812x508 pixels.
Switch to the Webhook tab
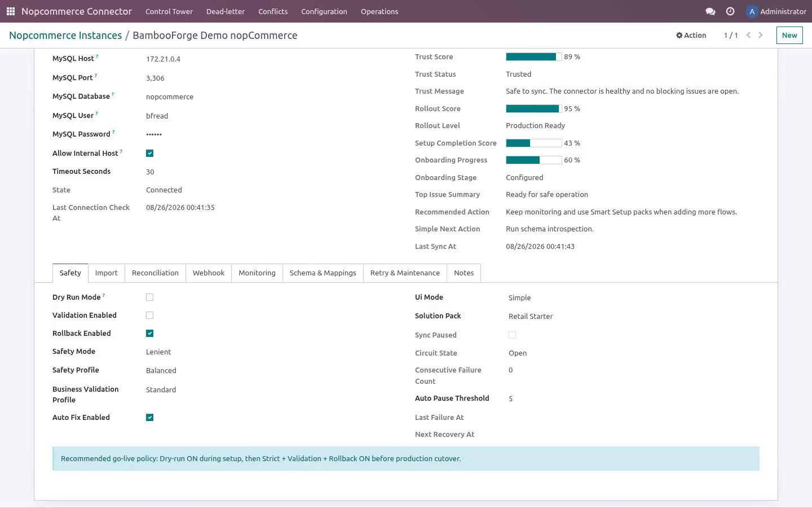pyautogui.click(x=209, y=273)
